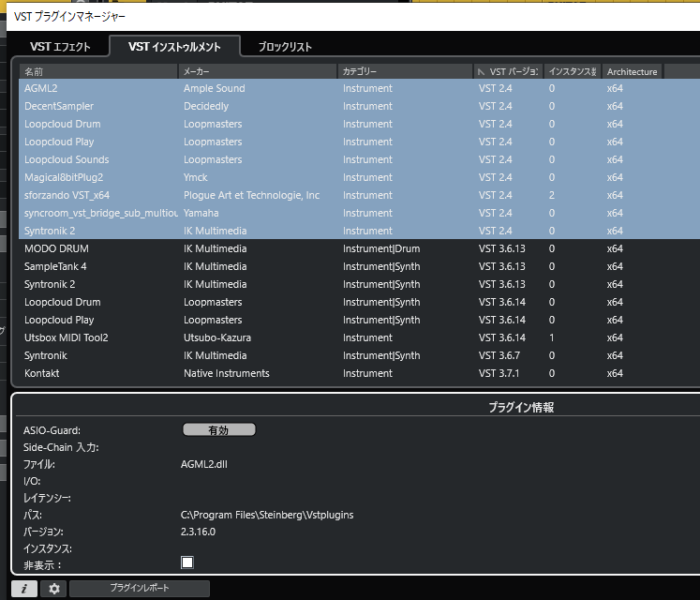Open the ブロックリスト tab
The width and height of the screenshot is (700, 600).
pos(285,47)
